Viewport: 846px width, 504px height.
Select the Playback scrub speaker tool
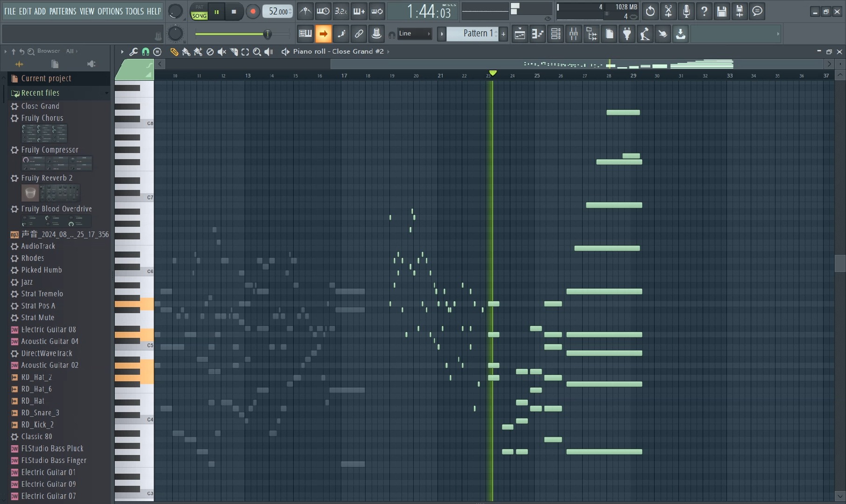coord(269,52)
